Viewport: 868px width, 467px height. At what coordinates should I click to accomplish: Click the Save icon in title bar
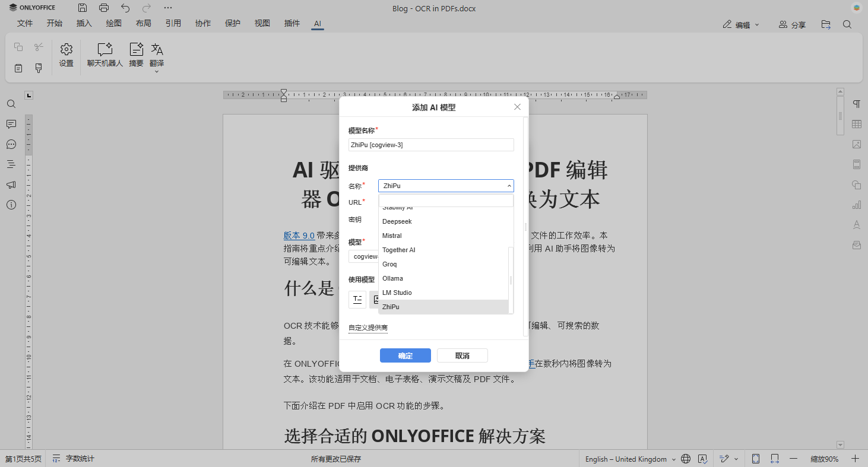pyautogui.click(x=83, y=8)
